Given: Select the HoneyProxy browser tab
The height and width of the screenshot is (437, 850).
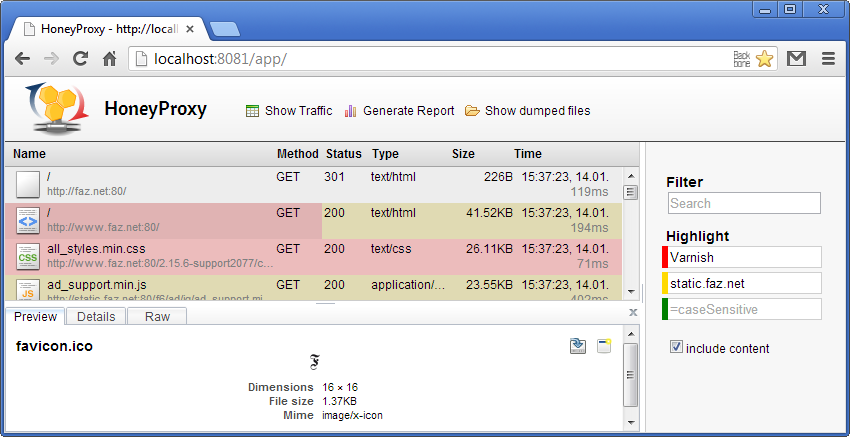Looking at the screenshot, I should point(108,29).
